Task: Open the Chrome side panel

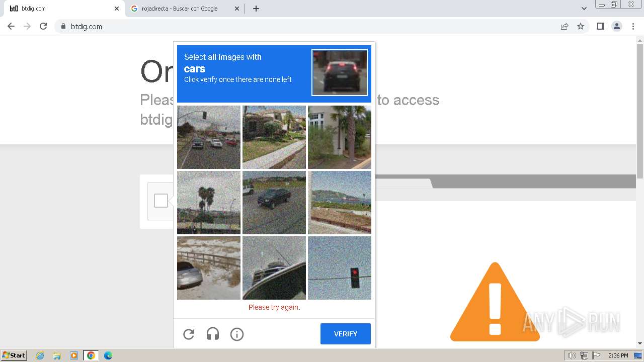Action: [x=601, y=26]
